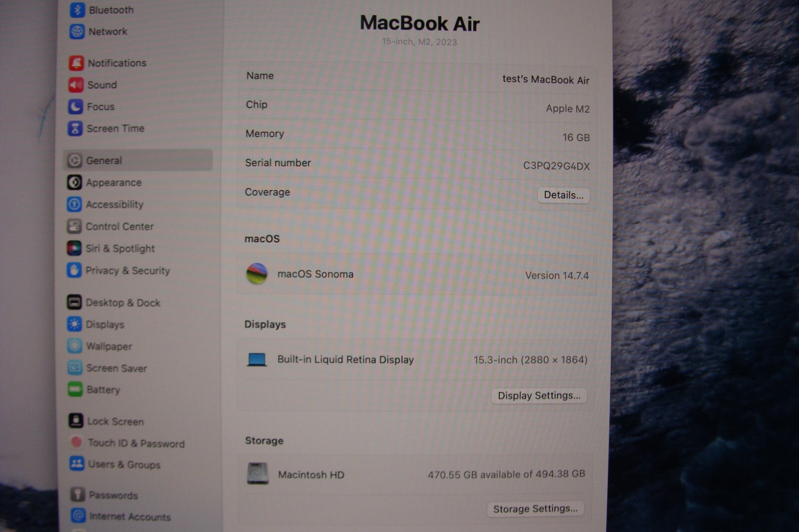Select the Macintosh HD drive icon
The width and height of the screenshot is (799, 532).
(258, 474)
